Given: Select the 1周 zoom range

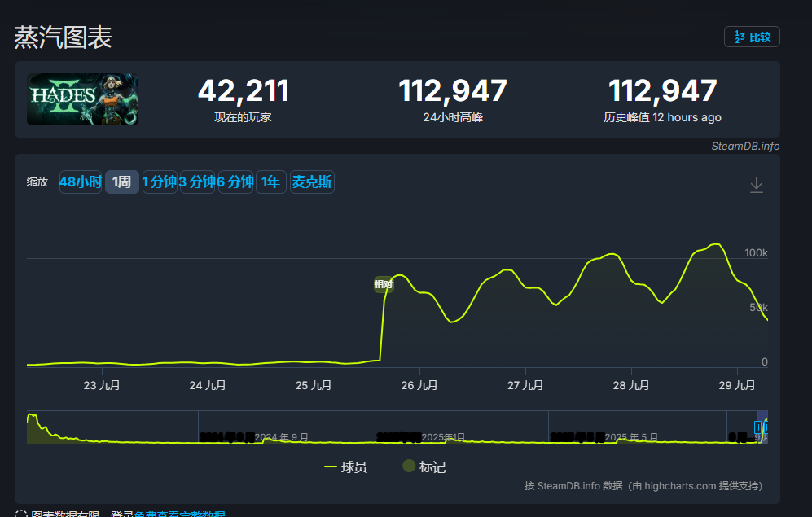Looking at the screenshot, I should pos(121,182).
